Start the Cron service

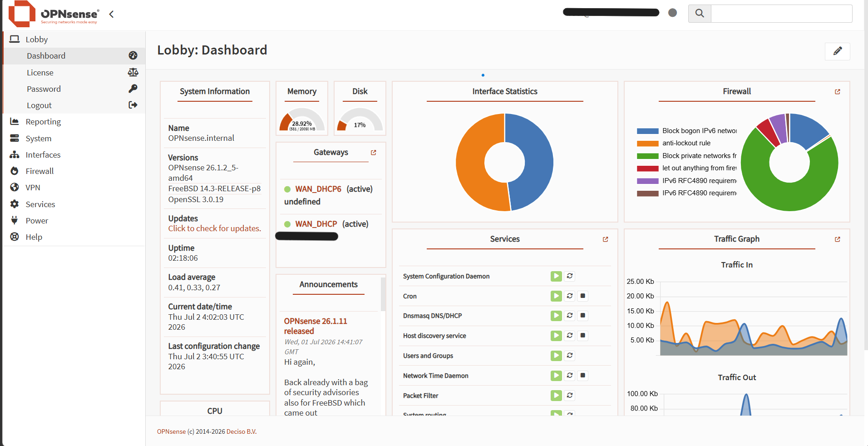[556, 296]
